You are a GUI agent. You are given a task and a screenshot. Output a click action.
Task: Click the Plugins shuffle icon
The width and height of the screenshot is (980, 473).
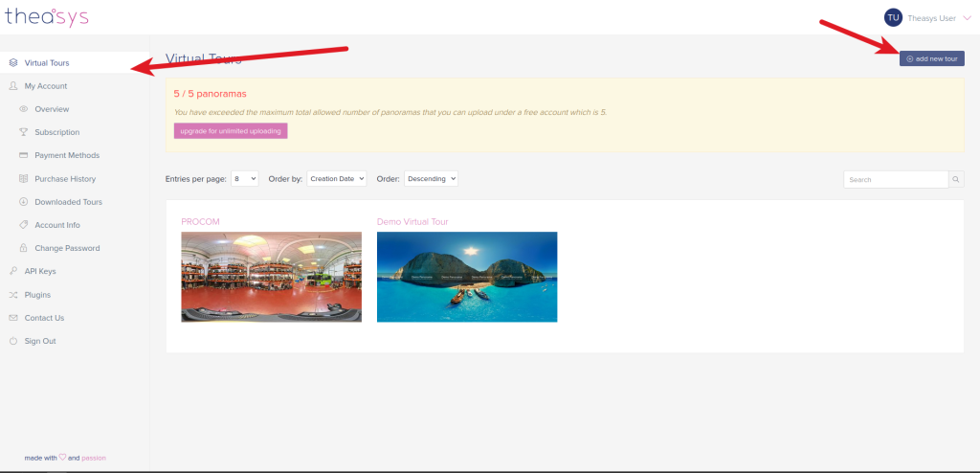click(x=13, y=295)
